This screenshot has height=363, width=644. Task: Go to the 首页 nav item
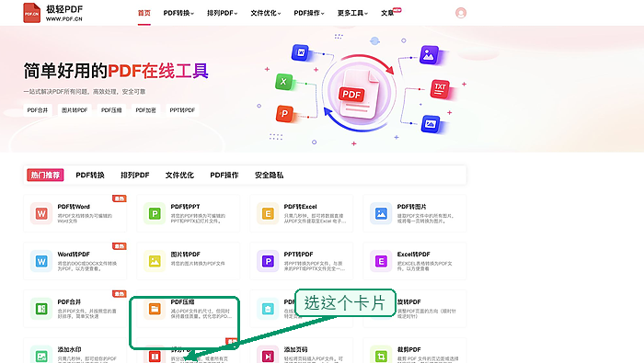point(144,13)
